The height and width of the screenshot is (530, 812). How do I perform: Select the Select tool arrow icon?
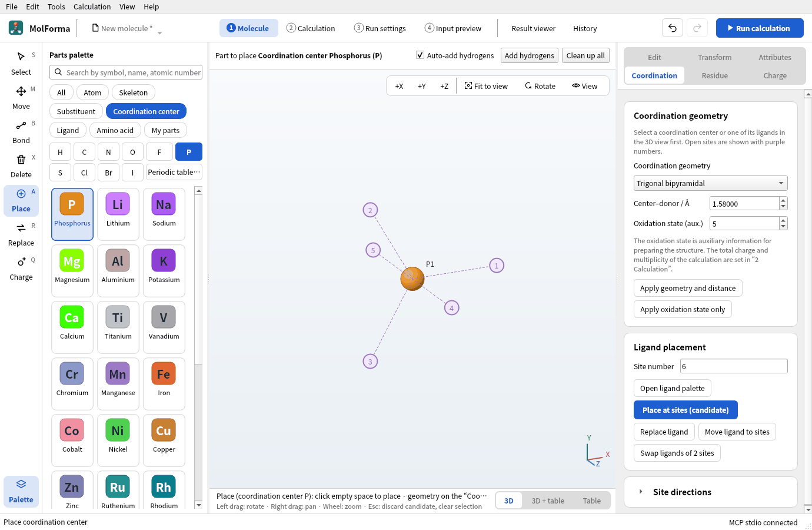[x=21, y=57]
